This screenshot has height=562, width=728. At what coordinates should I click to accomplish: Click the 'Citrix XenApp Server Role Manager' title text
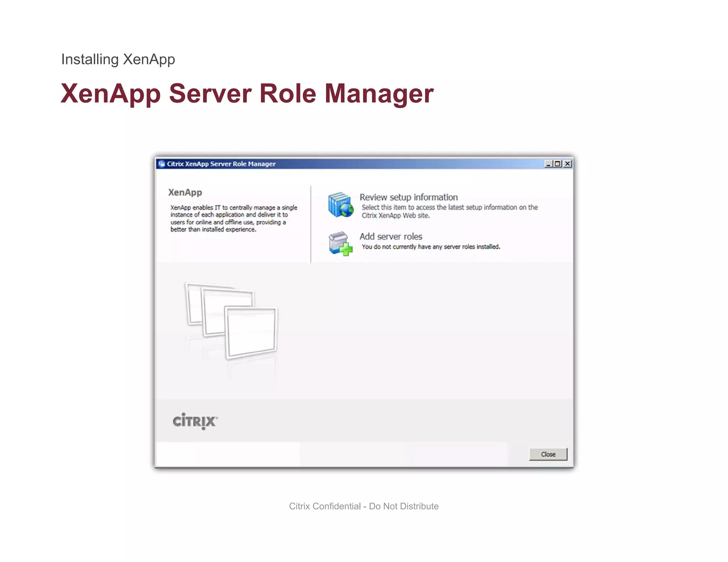221,164
